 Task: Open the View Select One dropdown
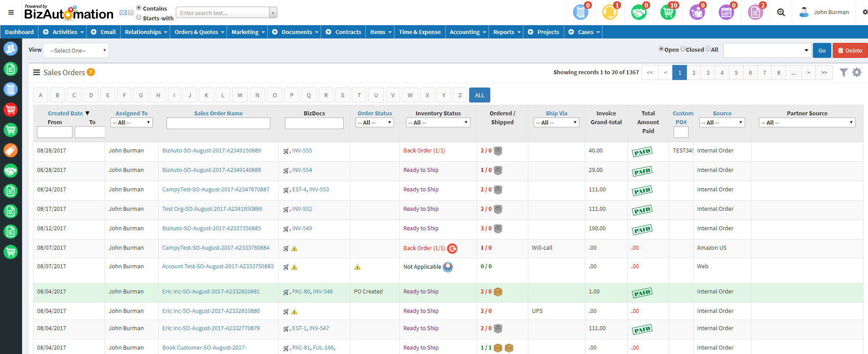[76, 50]
